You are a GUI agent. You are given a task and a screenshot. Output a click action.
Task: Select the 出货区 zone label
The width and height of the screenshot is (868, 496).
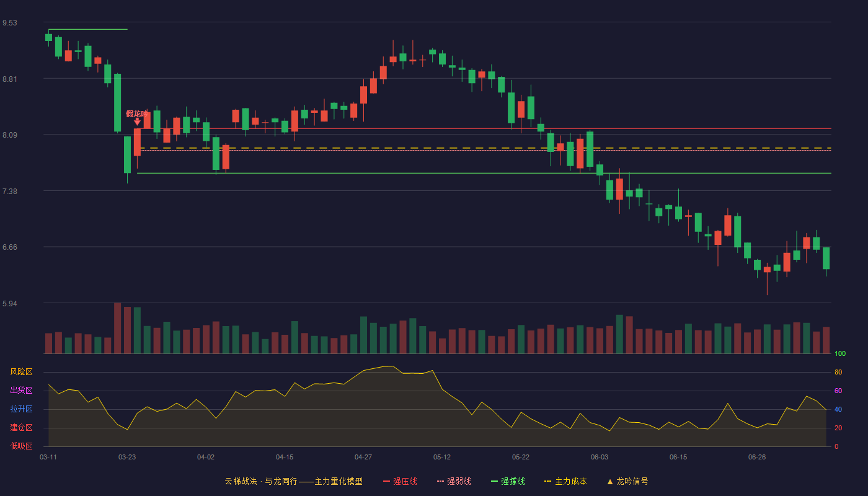click(21, 391)
